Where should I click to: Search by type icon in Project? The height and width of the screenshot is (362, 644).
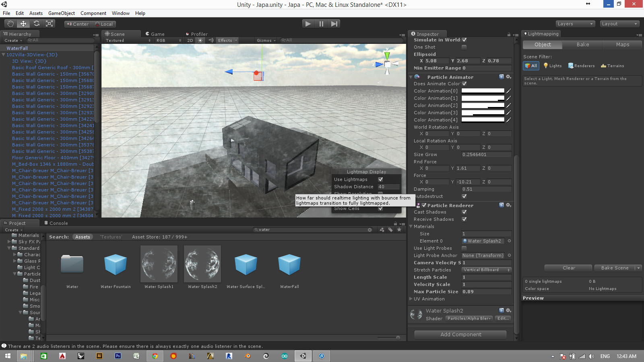[x=382, y=230]
